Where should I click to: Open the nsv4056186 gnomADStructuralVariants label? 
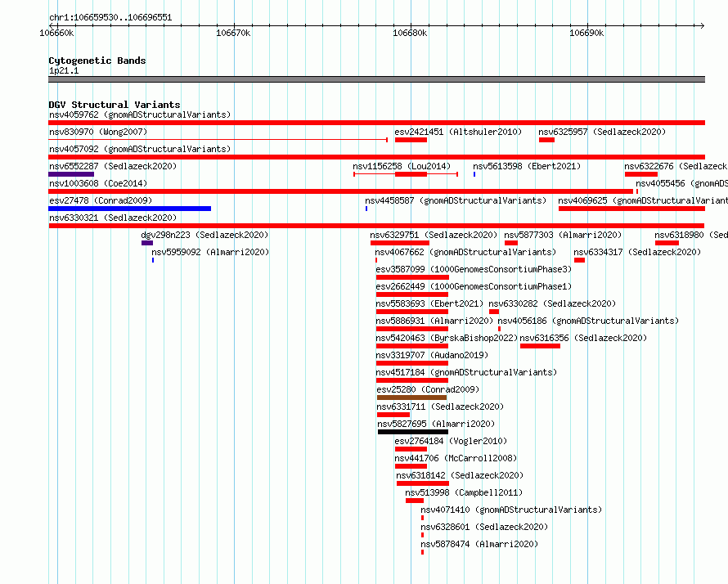pyautogui.click(x=588, y=321)
